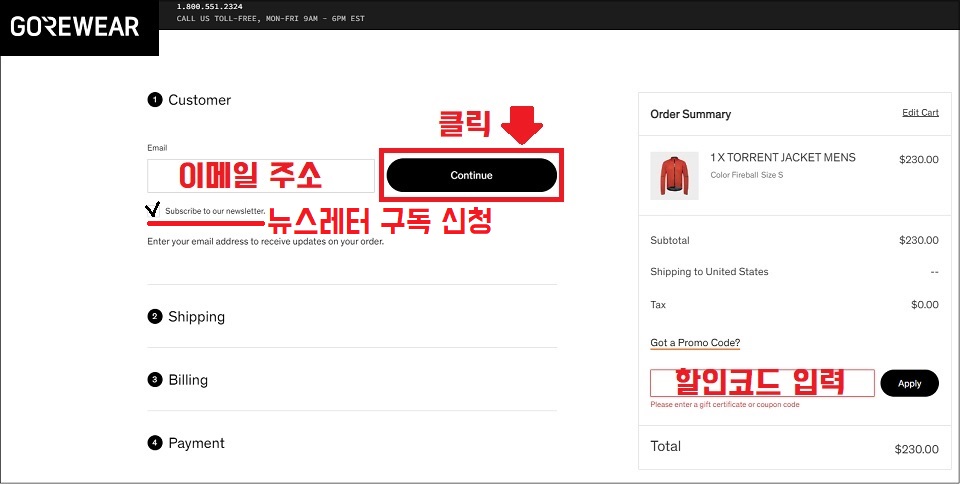Click the step 1 number icon
Screen dimensions: 960x484
point(155,100)
